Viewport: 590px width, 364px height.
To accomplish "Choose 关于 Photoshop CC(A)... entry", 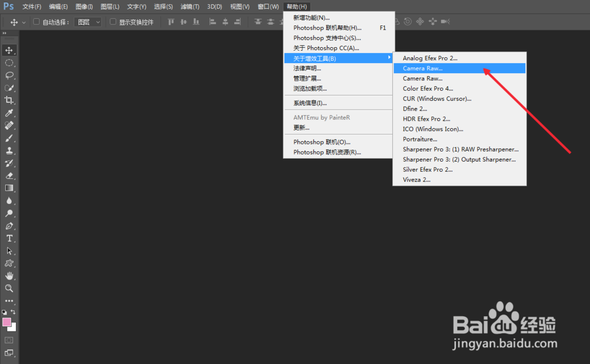I will pyautogui.click(x=339, y=48).
